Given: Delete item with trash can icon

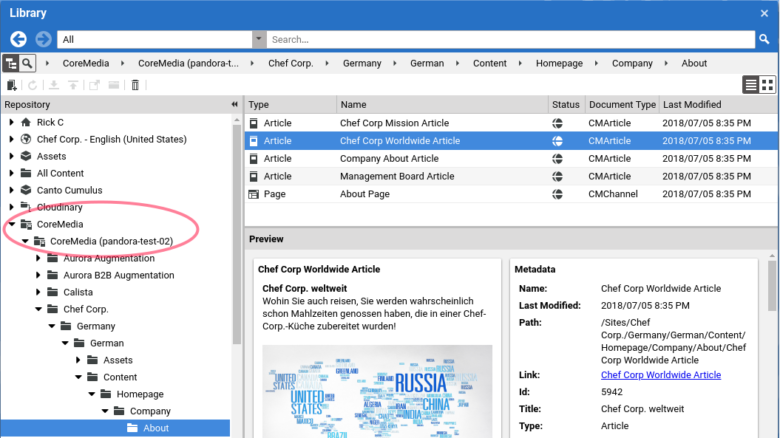Looking at the screenshot, I should (x=135, y=85).
